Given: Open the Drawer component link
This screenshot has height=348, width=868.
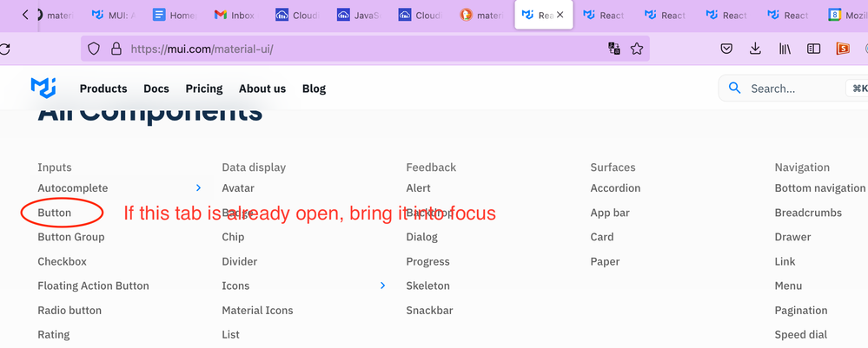Looking at the screenshot, I should [x=792, y=237].
